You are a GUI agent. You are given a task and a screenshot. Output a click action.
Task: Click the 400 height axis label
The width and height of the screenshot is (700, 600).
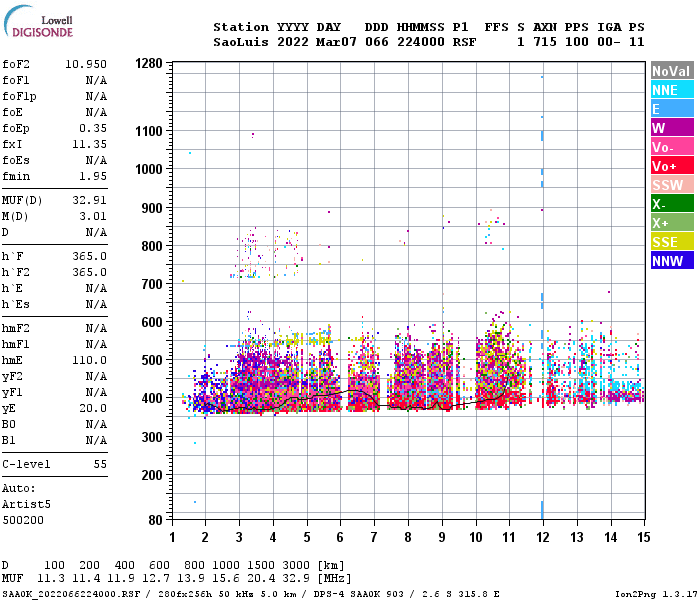point(152,398)
